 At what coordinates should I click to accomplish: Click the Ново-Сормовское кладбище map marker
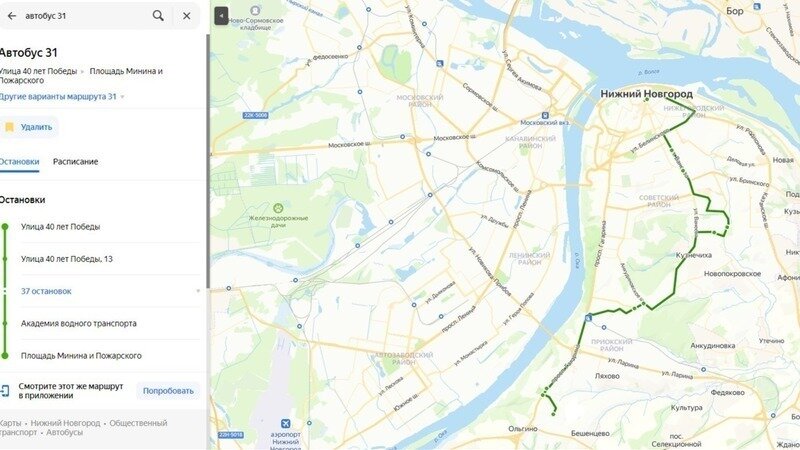coord(255,10)
